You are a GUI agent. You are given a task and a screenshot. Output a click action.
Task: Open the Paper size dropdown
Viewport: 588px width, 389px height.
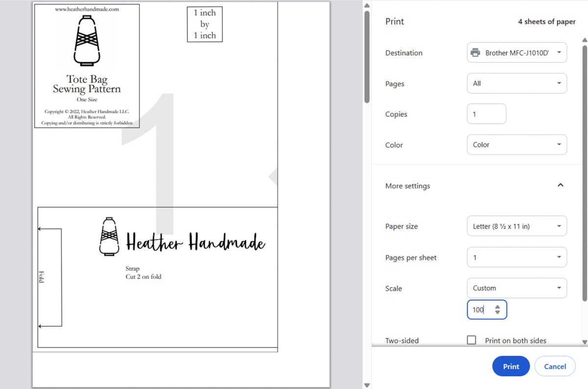[x=517, y=226]
